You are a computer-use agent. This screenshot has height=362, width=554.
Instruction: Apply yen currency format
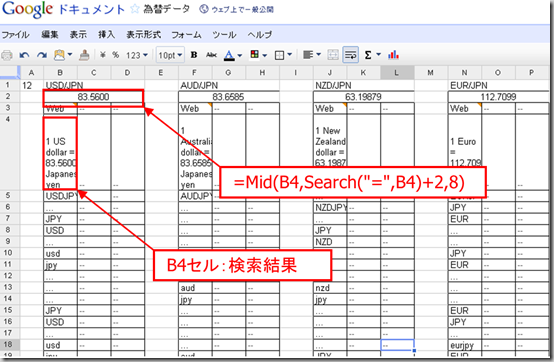pos(103,55)
